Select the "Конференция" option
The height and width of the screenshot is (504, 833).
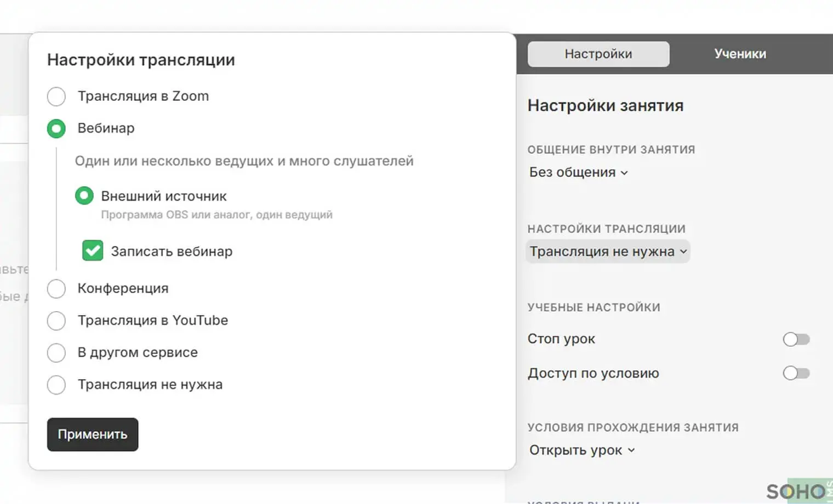[56, 289]
